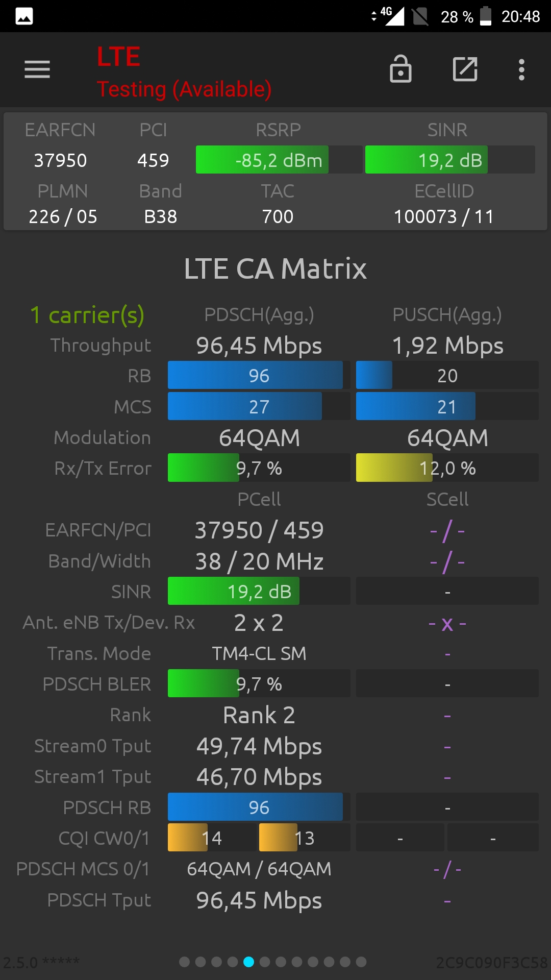Tap the LTE CA Matrix heading
The height and width of the screenshot is (980, 551).
tap(275, 268)
